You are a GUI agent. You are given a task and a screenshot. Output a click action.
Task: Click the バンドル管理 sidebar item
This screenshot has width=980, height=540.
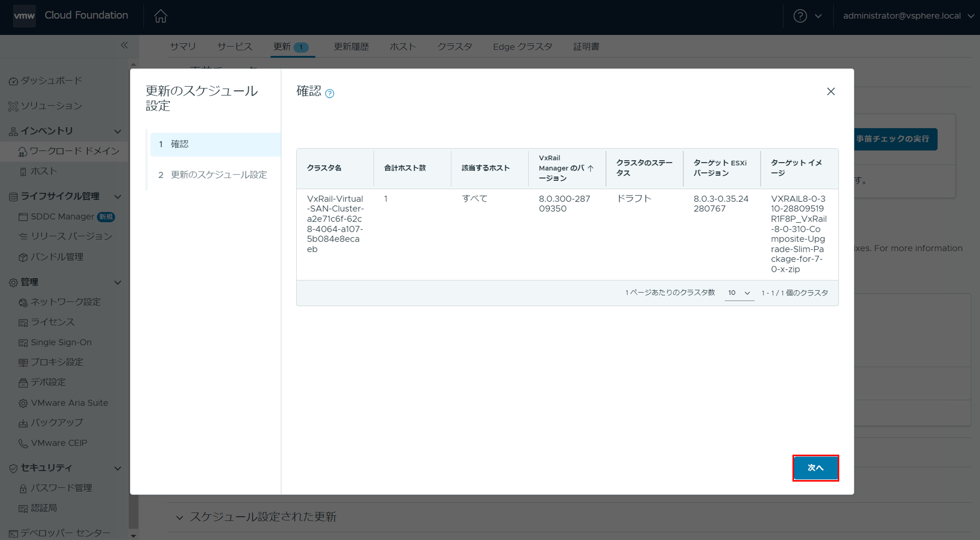(57, 257)
